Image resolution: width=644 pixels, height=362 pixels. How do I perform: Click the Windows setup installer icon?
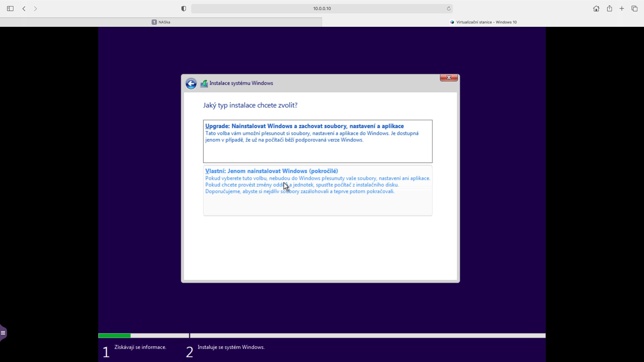204,83
